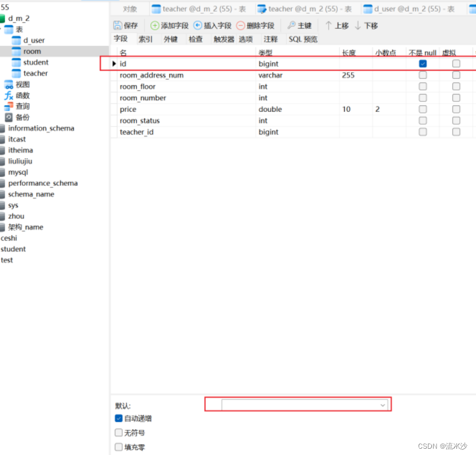This screenshot has height=455, width=476.
Task: Check the 无符号 option
Action: click(118, 433)
